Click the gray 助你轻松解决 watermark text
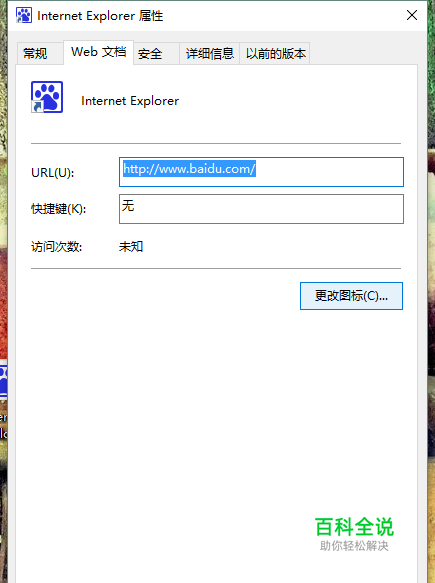 point(354,546)
